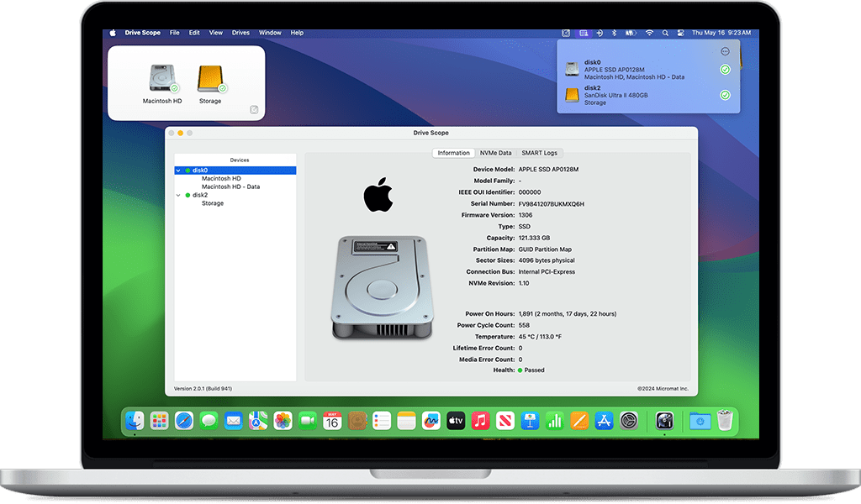Select disk2 in the Devices list
The image size is (861, 504).
click(x=200, y=195)
